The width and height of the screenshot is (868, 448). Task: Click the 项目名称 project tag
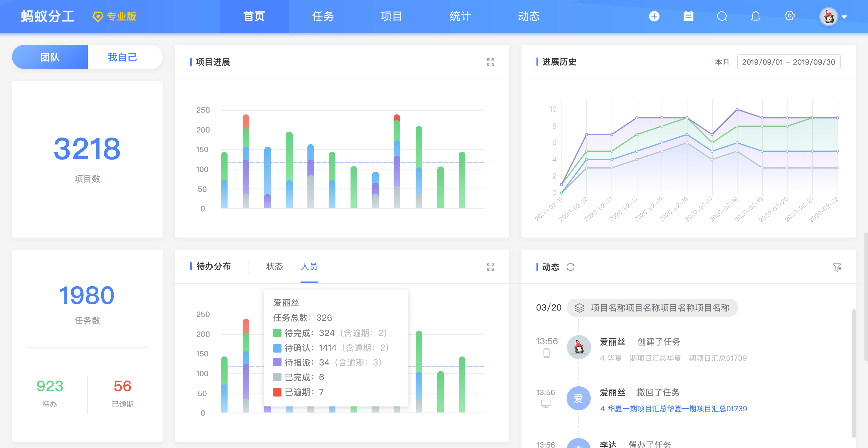tap(652, 308)
